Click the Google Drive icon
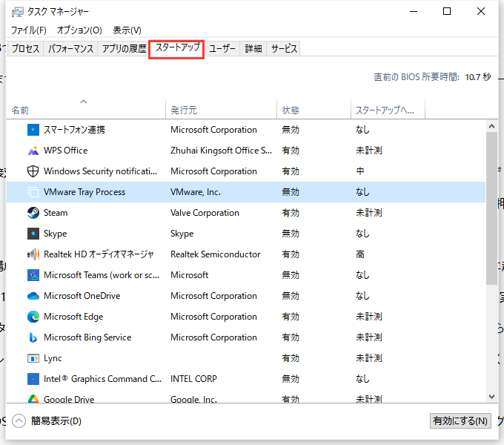Screen dimensions: 504x445 33,399
